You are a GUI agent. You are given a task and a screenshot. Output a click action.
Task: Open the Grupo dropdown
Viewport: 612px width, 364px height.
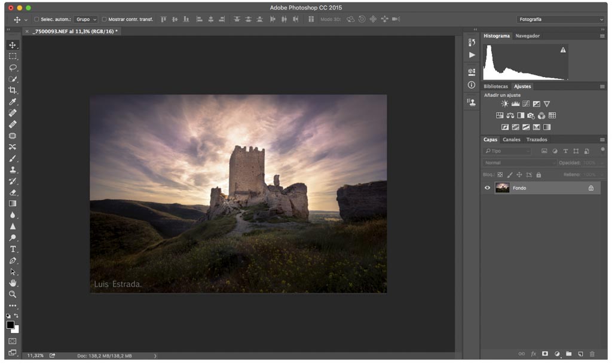[86, 20]
